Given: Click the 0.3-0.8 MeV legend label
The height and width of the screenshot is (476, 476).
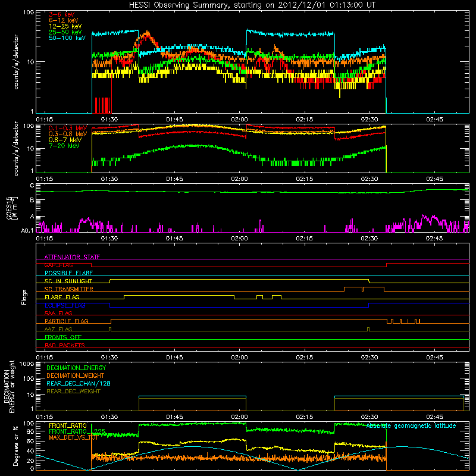Looking at the screenshot, I should pyautogui.click(x=68, y=134).
